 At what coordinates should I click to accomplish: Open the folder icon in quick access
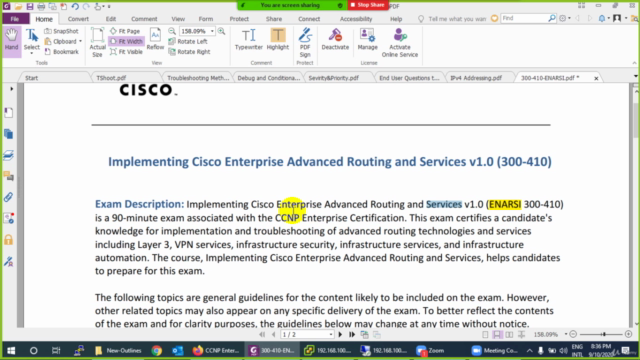pyautogui.click(x=18, y=6)
